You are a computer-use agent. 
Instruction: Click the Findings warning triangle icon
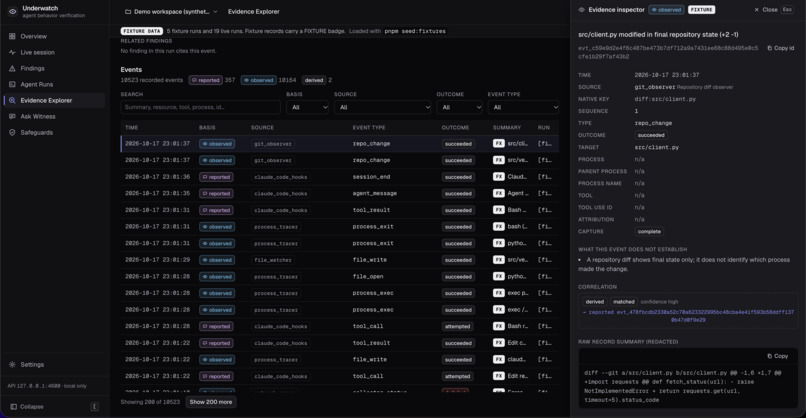(12, 68)
